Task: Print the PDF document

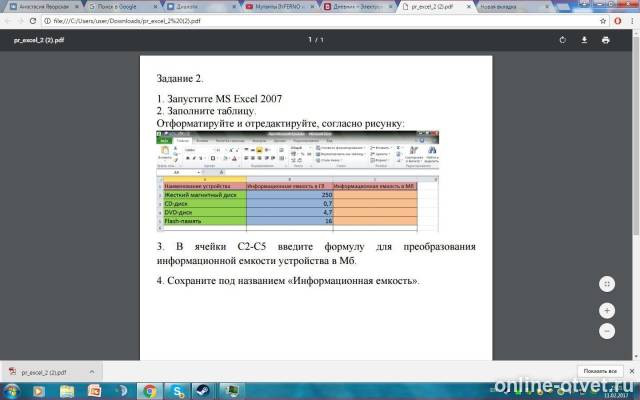Action: point(605,40)
